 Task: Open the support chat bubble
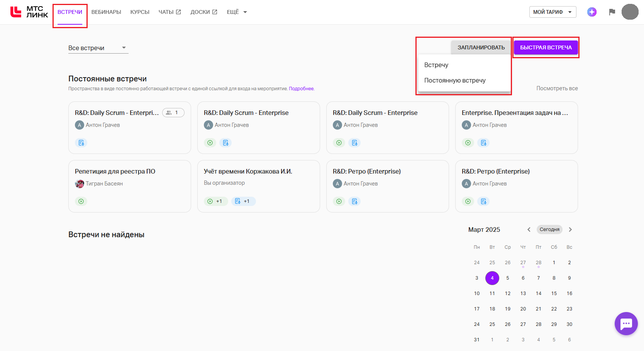coord(626,324)
